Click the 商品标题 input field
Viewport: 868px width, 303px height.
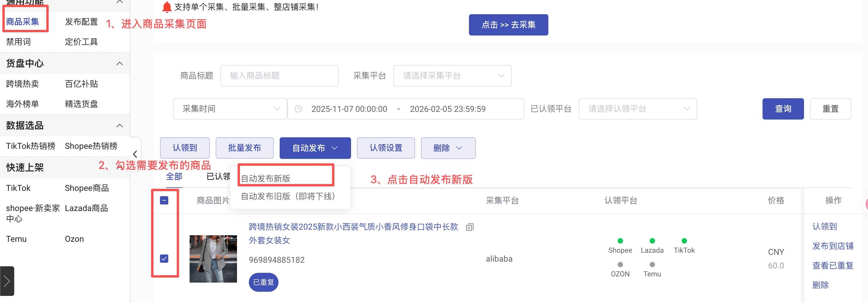[279, 76]
